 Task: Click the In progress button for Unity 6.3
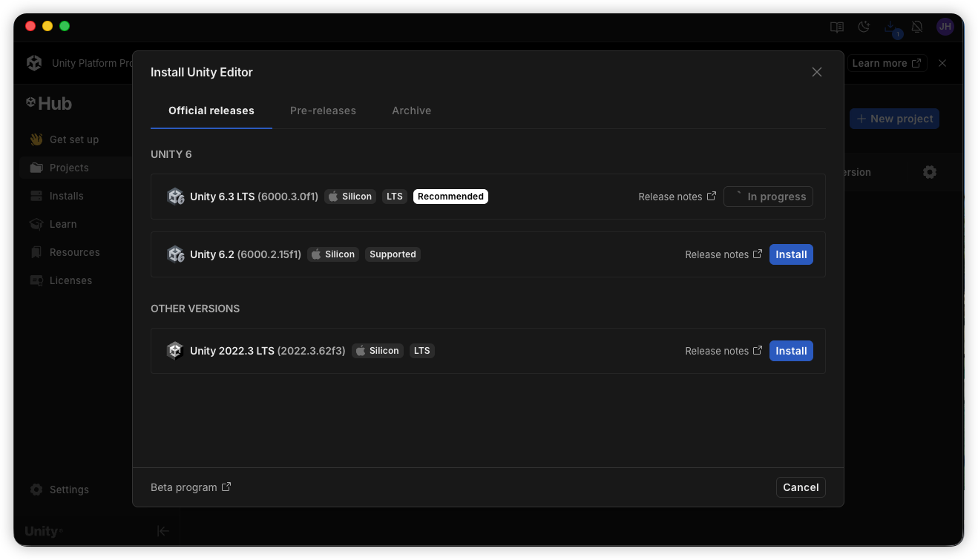pos(768,197)
